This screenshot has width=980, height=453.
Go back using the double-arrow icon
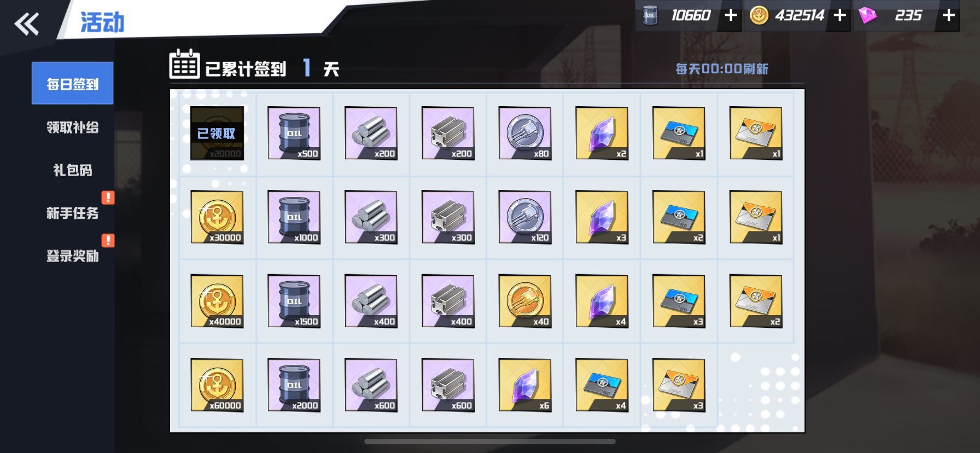(27, 24)
